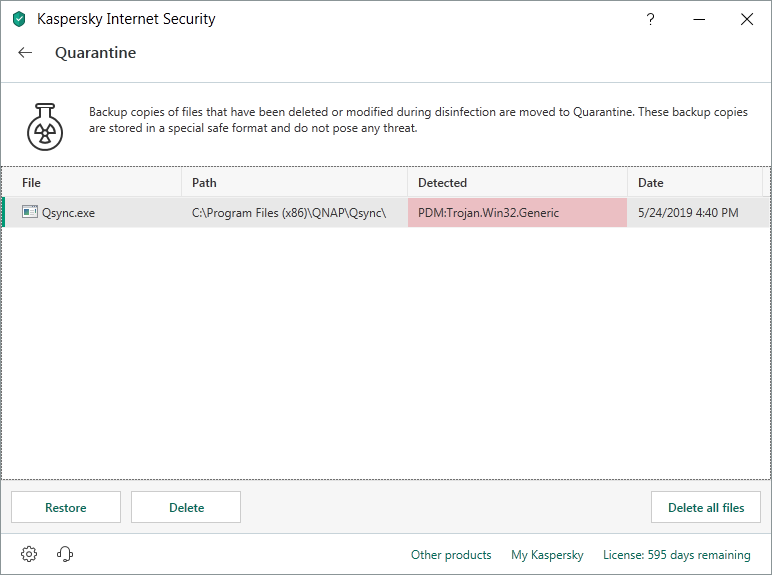Click the back arrow next to Quarantine
Viewport: 772px width, 575px height.
coord(25,53)
